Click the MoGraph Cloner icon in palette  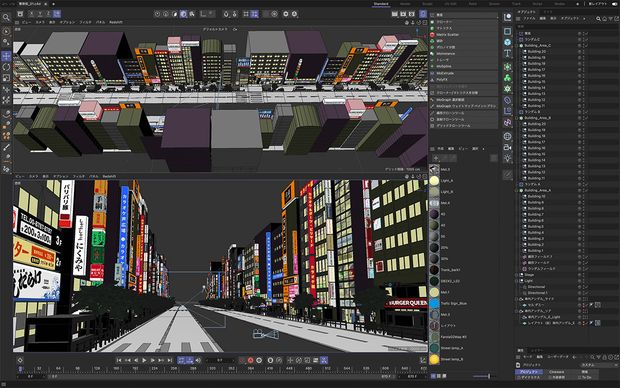[x=508, y=78]
